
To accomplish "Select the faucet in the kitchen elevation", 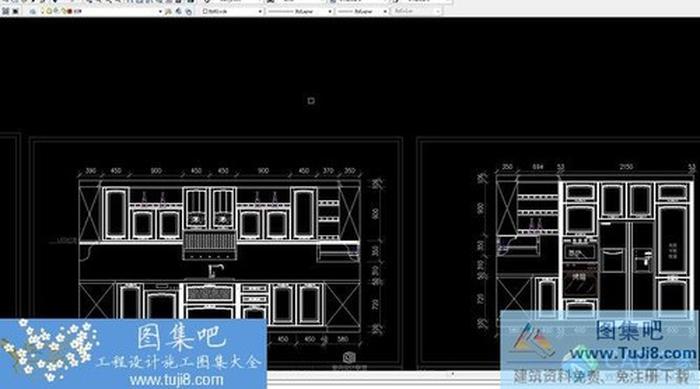I will pos(215,271).
